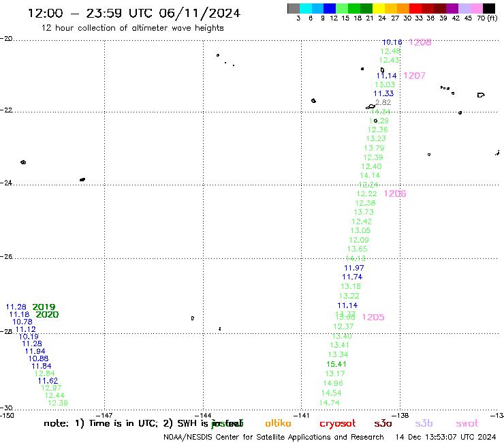Screen dimensions: 504x443
Task: Click the 13.79 wave height value
Action: coord(374,148)
